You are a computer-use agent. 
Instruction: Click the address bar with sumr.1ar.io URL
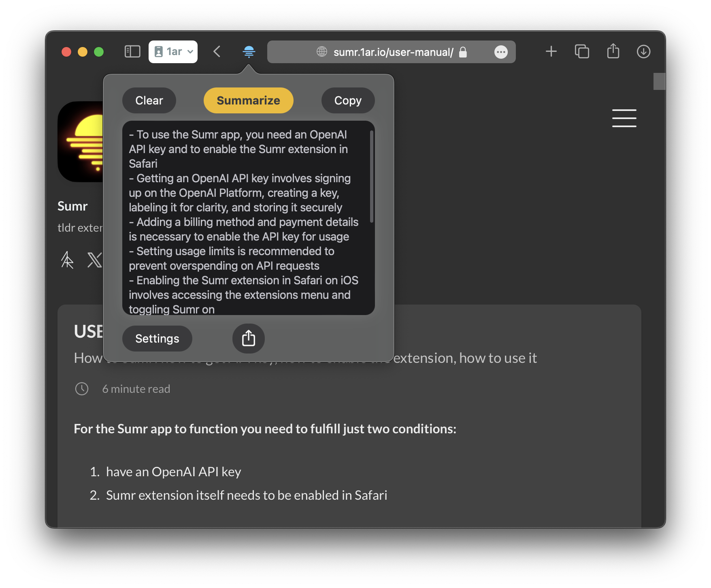click(x=391, y=52)
